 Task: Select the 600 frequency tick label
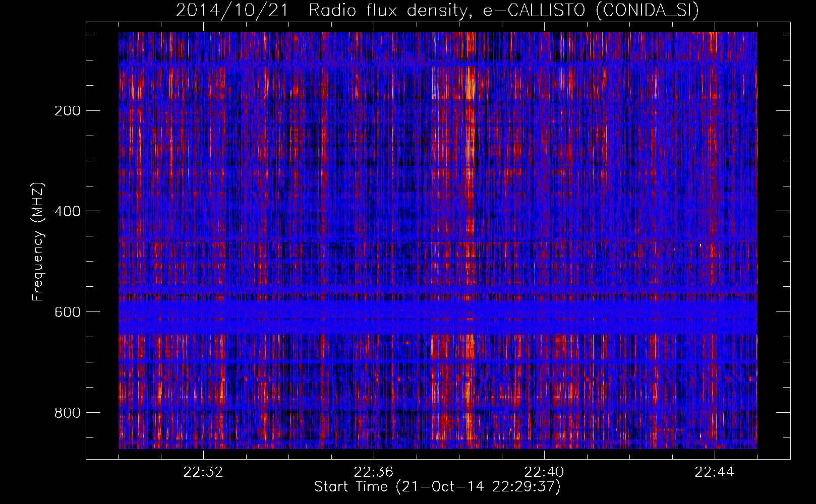click(68, 312)
